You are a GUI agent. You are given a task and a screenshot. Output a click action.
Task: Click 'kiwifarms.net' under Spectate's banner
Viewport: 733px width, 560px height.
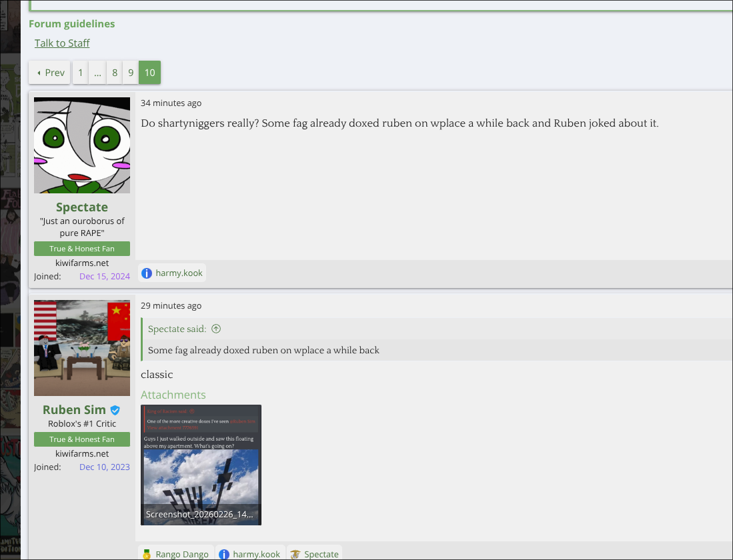(x=82, y=263)
